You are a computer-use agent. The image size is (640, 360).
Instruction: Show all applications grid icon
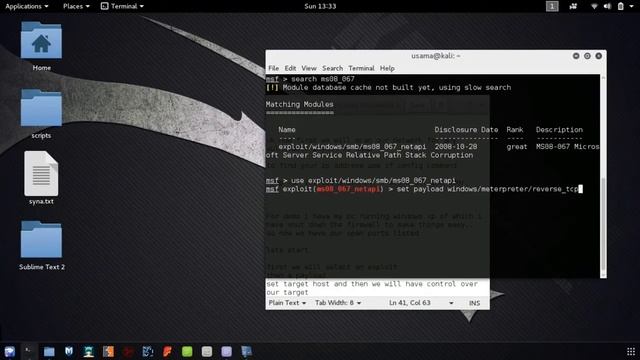coord(631,351)
